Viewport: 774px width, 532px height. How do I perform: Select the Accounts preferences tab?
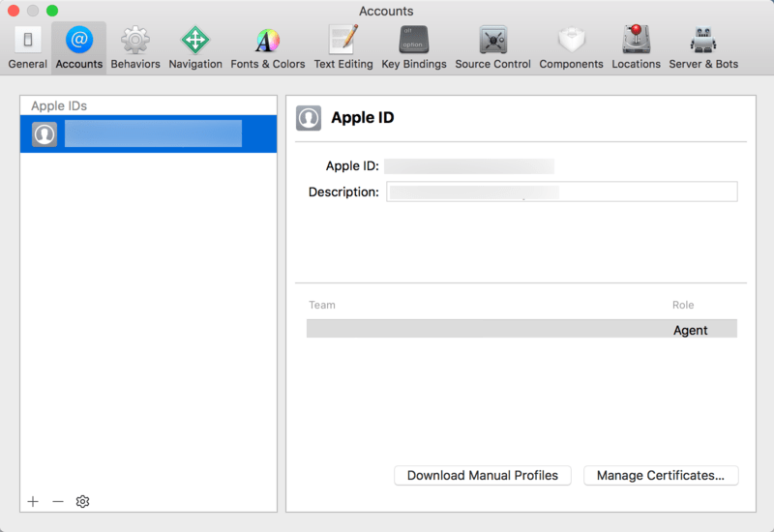pos(79,47)
